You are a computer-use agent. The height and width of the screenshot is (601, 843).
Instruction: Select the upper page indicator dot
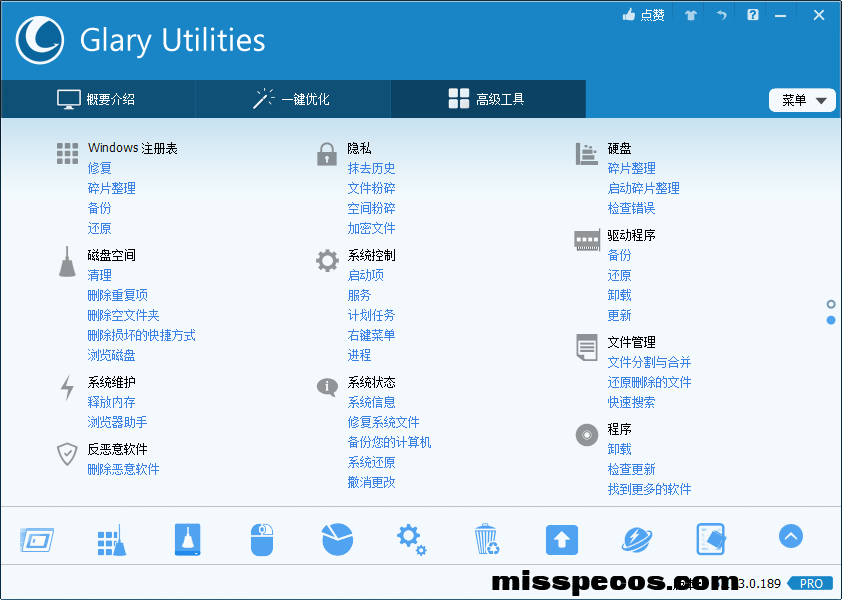(x=831, y=304)
